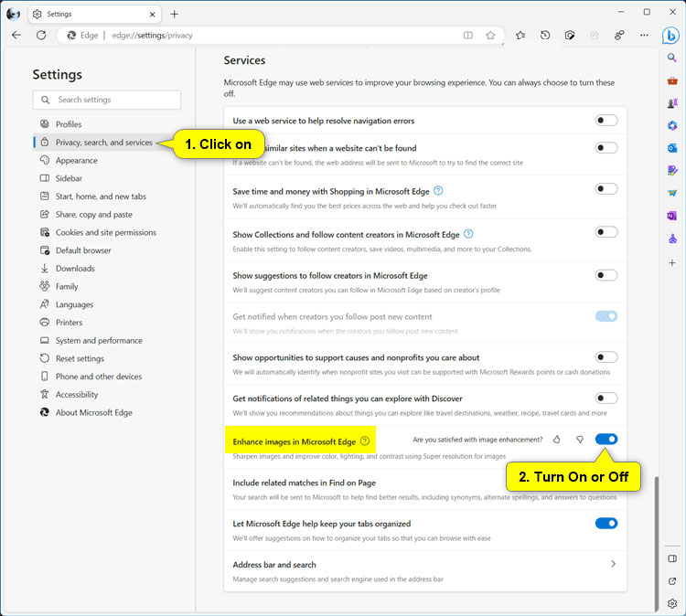Open Appearance settings section

(108, 161)
